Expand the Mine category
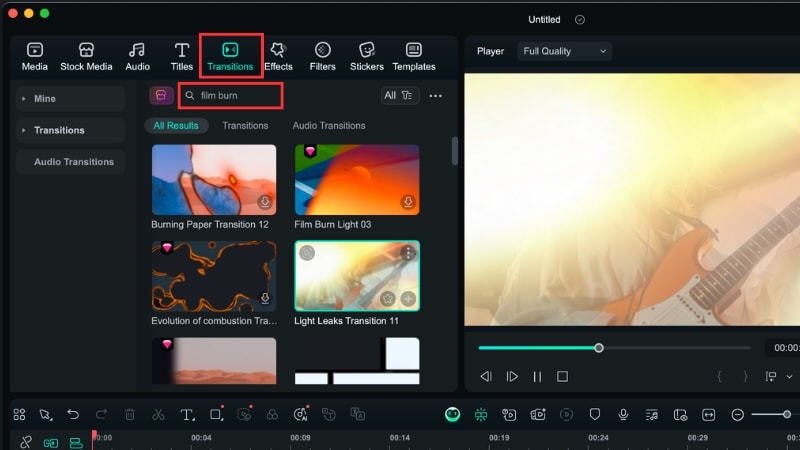 coord(70,98)
